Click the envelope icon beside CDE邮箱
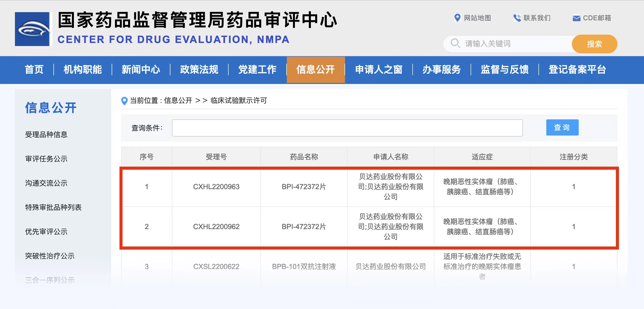The height and width of the screenshot is (309, 644). [577, 18]
